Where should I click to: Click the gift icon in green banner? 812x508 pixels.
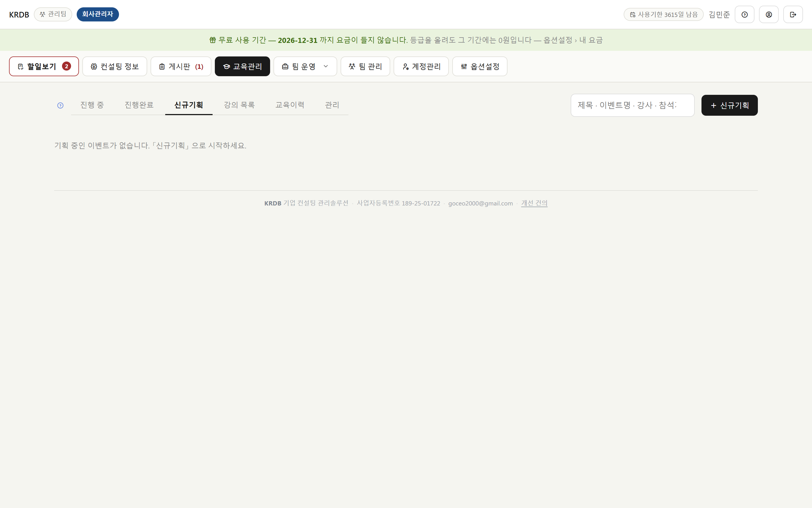pyautogui.click(x=213, y=40)
